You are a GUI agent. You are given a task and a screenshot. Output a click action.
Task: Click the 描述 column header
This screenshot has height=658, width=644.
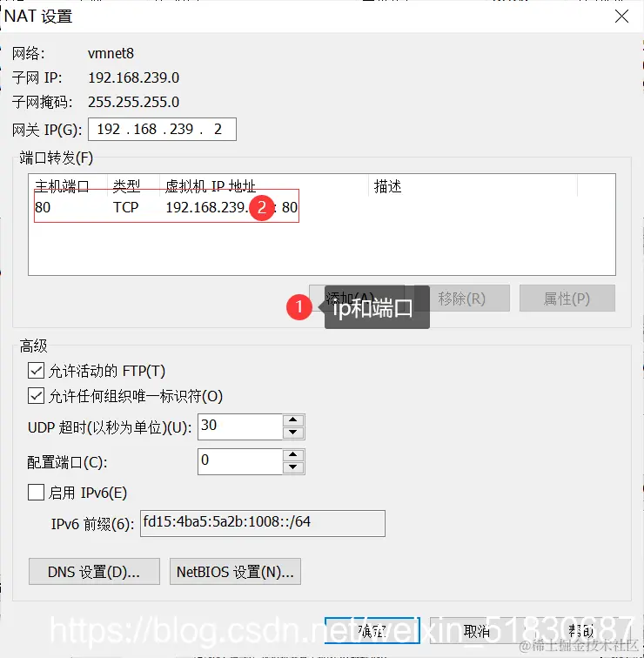(473, 186)
